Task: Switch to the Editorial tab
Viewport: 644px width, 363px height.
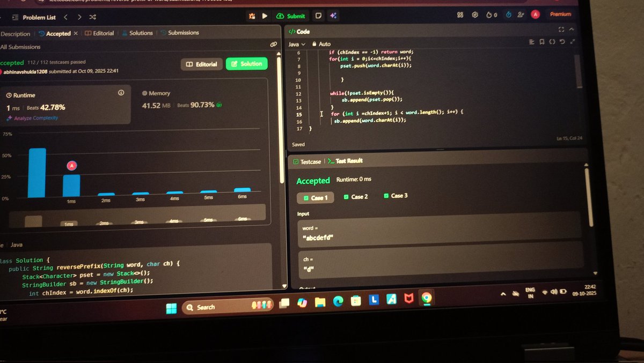Action: pos(99,33)
